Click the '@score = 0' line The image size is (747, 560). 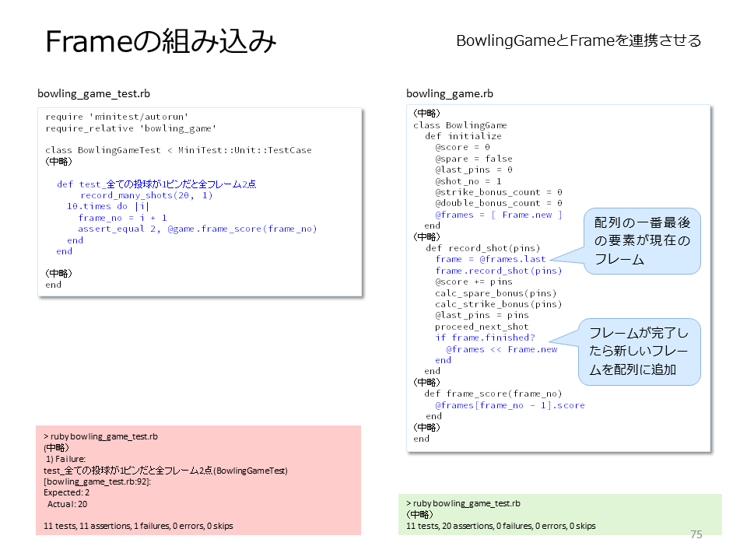tap(462, 147)
